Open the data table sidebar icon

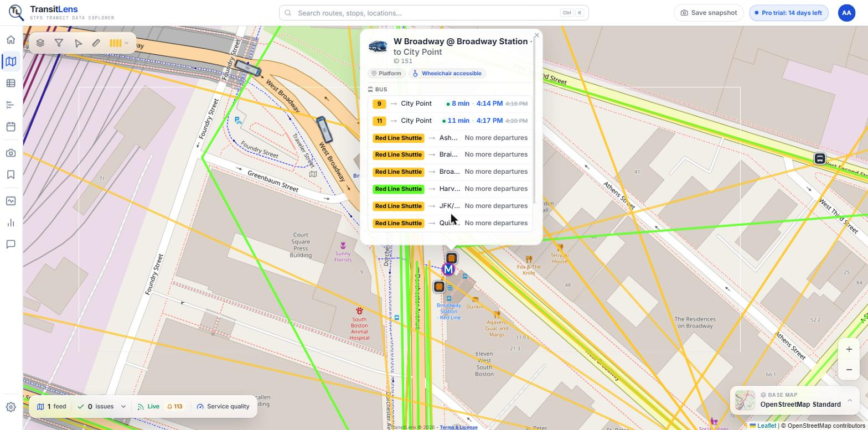[x=11, y=83]
